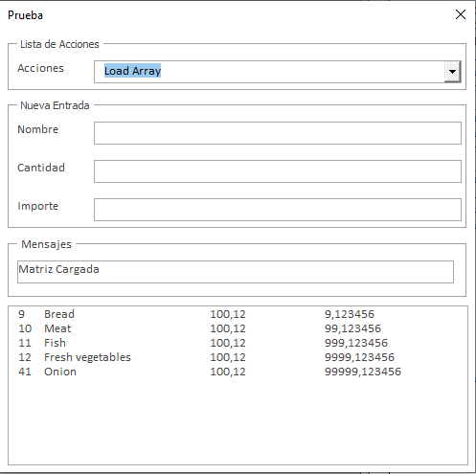
Task: Select the Load Array combo box text
Action: [132, 71]
